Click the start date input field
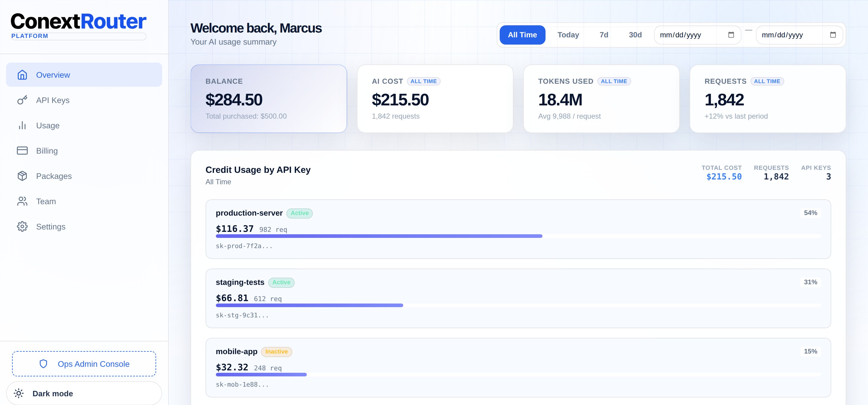 [x=697, y=35]
